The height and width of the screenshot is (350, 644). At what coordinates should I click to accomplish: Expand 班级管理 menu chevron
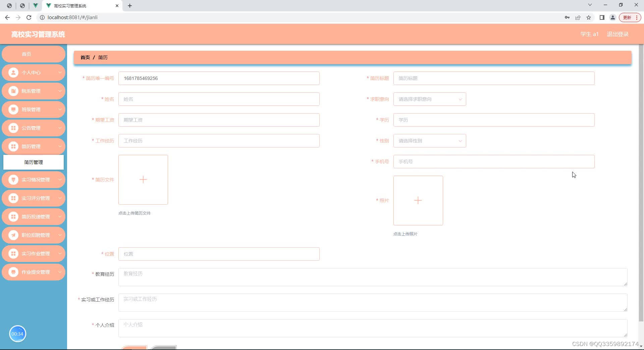click(x=60, y=110)
